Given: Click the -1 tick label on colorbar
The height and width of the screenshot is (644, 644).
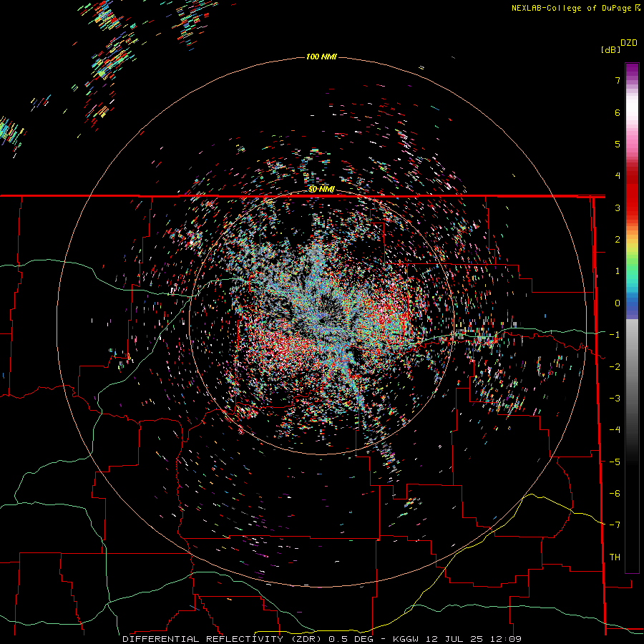Looking at the screenshot, I should (x=615, y=335).
